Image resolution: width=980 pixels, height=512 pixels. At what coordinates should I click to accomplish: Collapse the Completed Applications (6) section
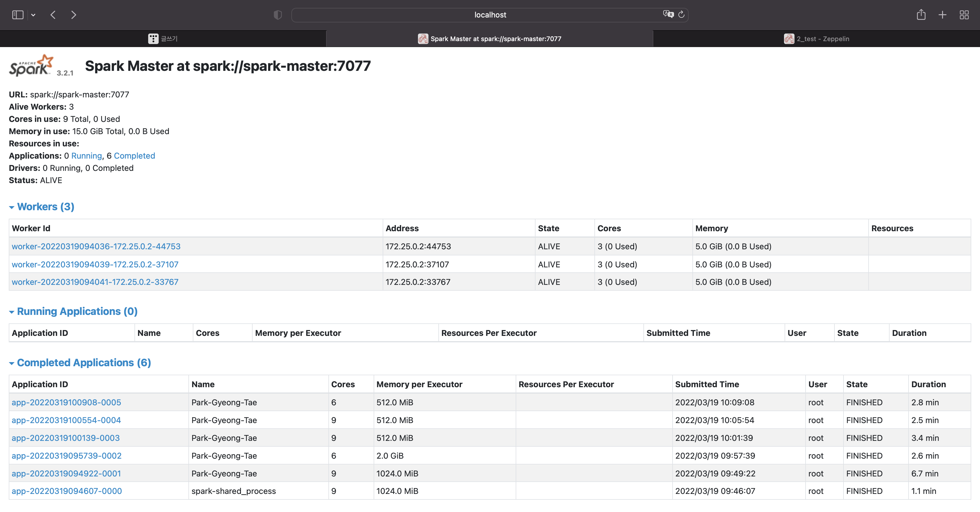click(x=80, y=362)
